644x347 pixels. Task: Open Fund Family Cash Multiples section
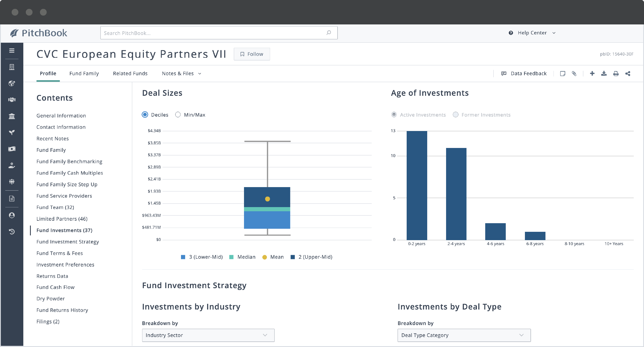[70, 173]
